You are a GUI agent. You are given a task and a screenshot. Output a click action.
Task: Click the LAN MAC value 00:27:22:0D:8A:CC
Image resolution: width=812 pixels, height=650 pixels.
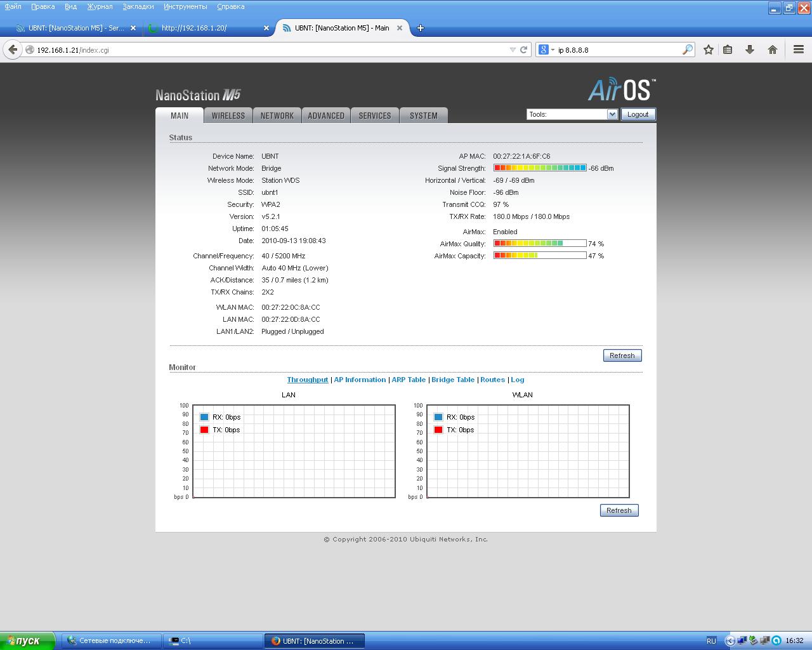291,319
